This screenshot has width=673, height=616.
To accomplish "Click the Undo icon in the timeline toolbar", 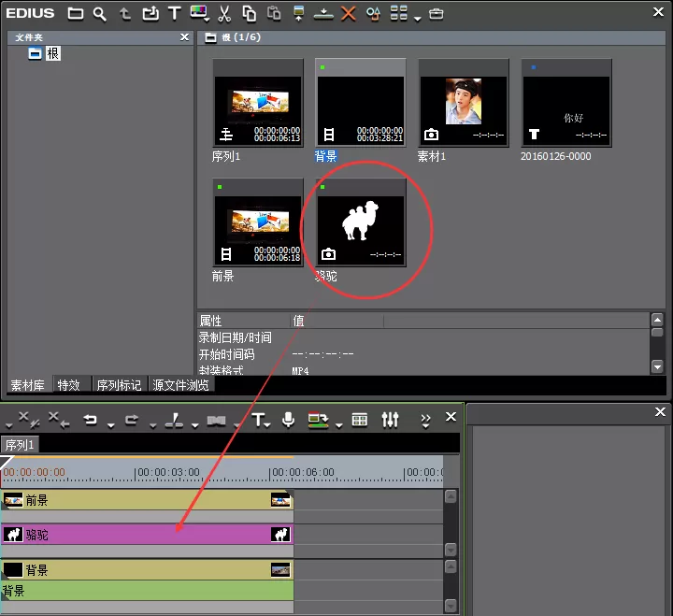I will click(91, 420).
